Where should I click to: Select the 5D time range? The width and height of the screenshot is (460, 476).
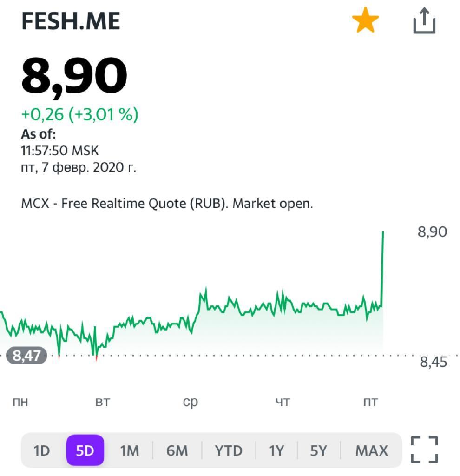pyautogui.click(x=85, y=450)
